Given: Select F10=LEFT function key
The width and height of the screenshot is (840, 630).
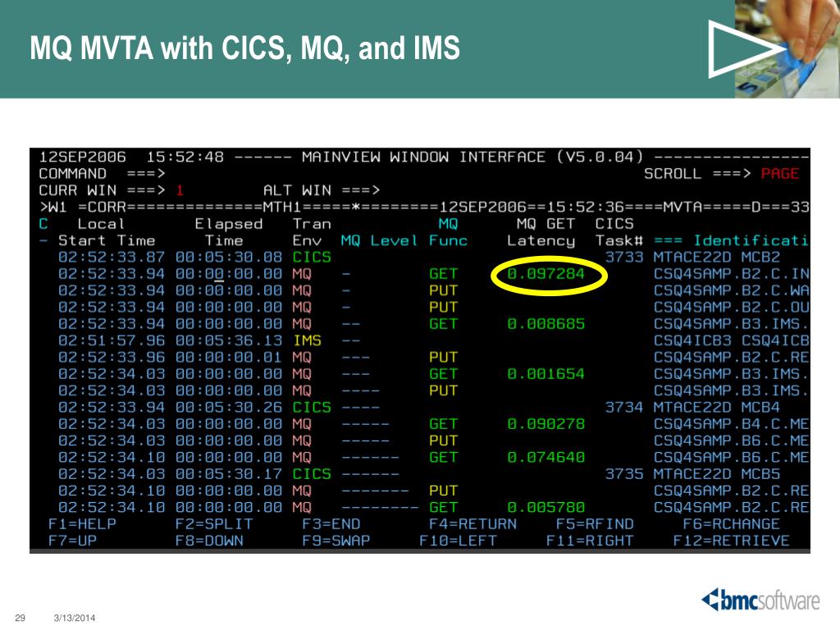Looking at the screenshot, I should tap(458, 541).
